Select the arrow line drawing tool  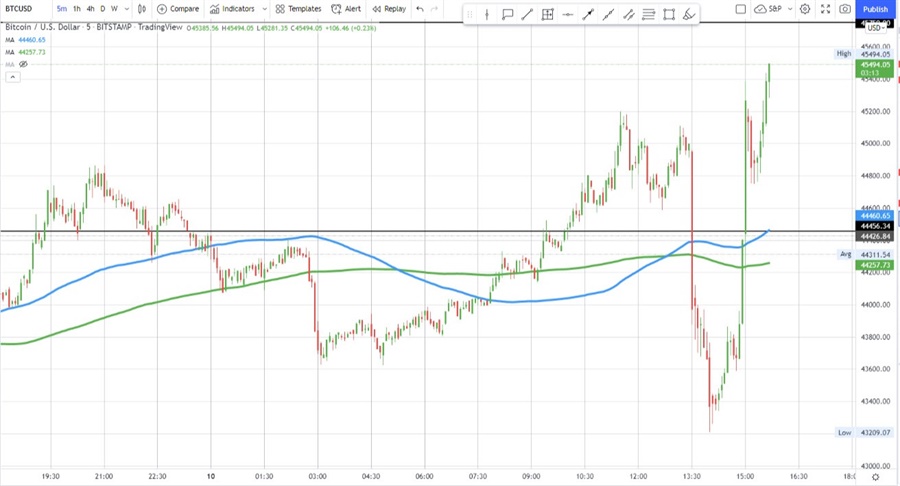click(588, 15)
